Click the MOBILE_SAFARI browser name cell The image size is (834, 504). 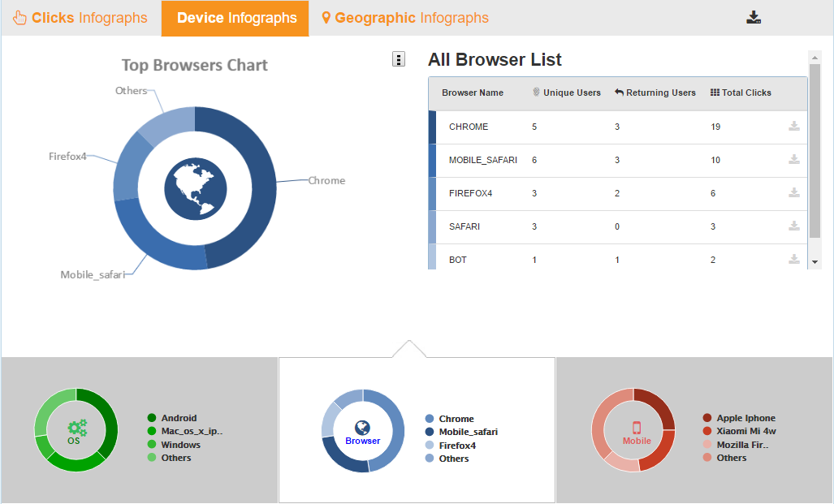coord(483,160)
